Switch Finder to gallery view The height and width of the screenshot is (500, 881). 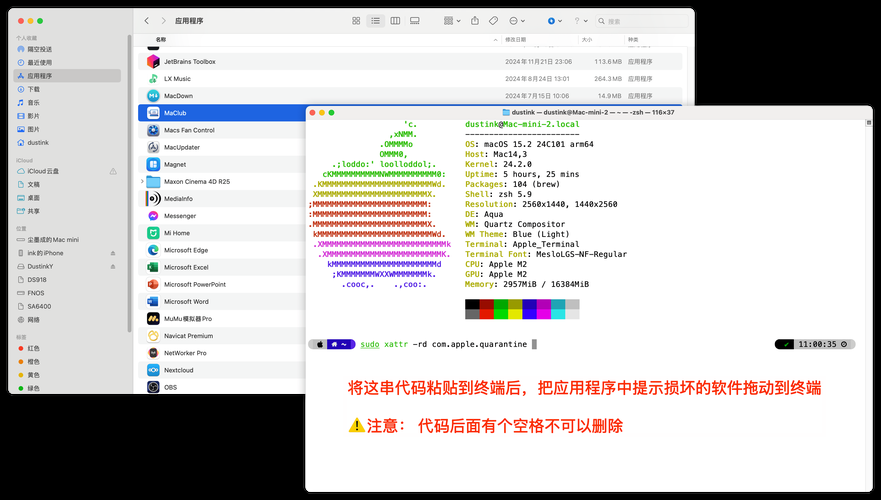click(x=415, y=21)
